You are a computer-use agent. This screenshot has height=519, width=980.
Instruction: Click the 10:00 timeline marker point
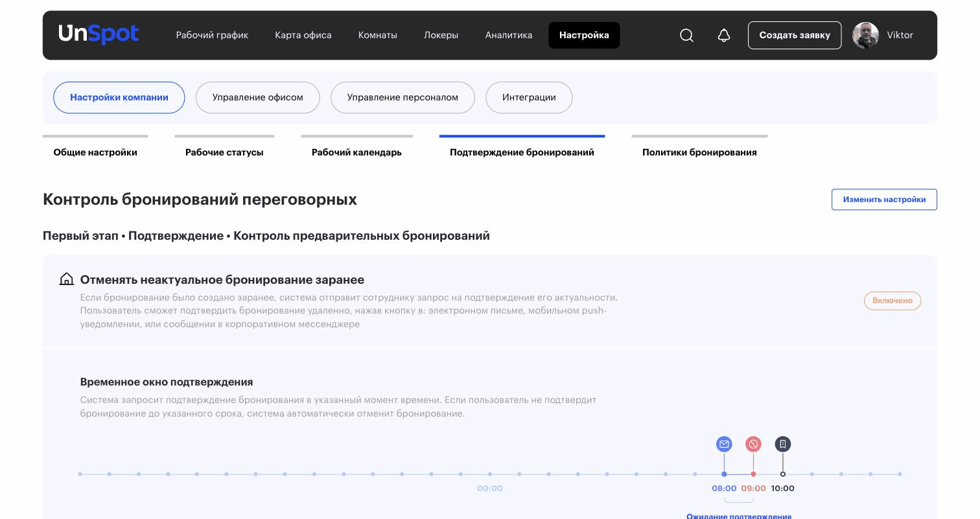coord(783,474)
